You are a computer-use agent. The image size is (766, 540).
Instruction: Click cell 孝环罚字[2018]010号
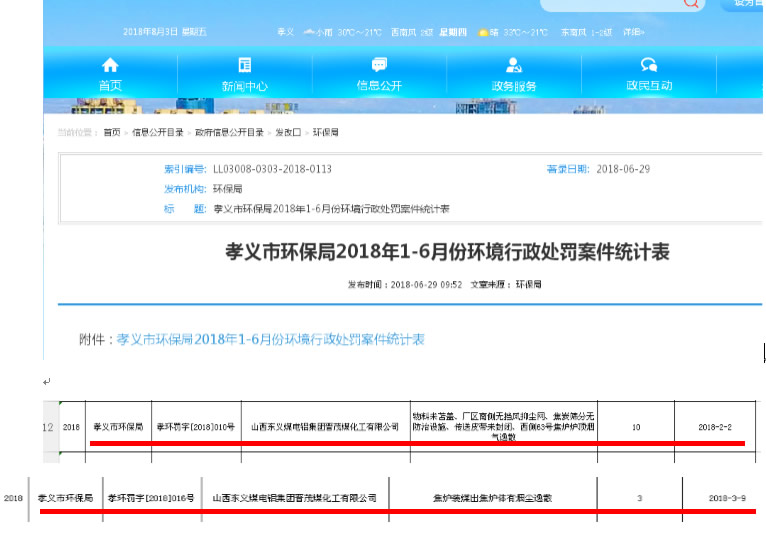click(196, 427)
